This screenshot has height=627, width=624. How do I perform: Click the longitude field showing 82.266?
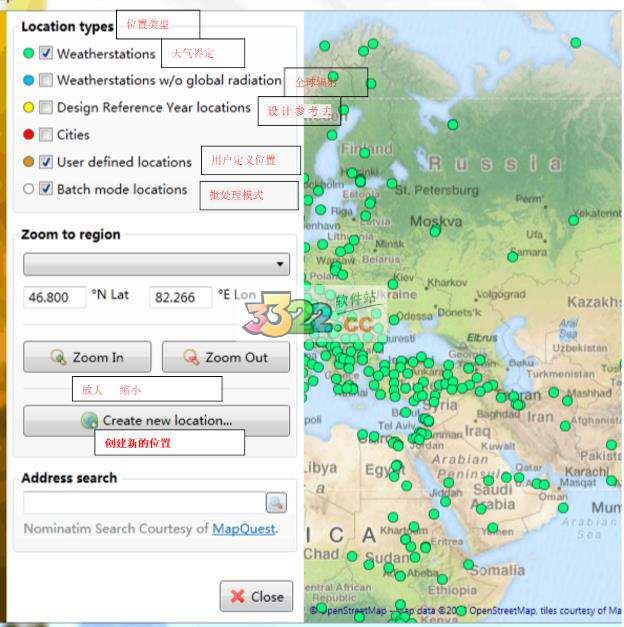tap(180, 297)
